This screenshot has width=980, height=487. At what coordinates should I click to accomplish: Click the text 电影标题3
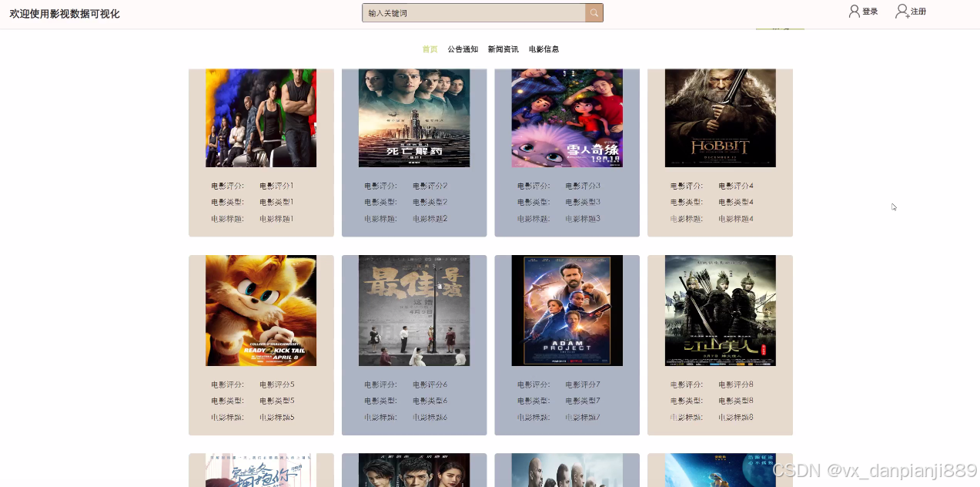pos(583,219)
